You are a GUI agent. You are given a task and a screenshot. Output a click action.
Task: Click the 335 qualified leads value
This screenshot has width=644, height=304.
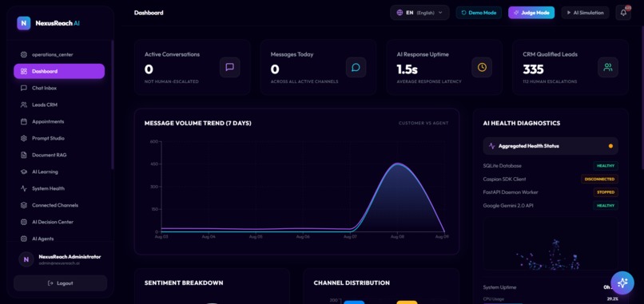click(533, 69)
